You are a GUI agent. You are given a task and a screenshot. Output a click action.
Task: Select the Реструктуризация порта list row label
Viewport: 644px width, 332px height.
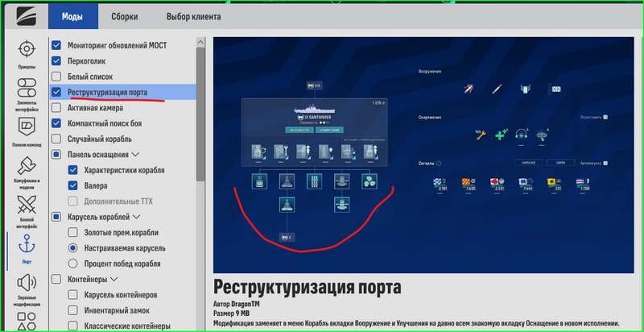click(107, 92)
